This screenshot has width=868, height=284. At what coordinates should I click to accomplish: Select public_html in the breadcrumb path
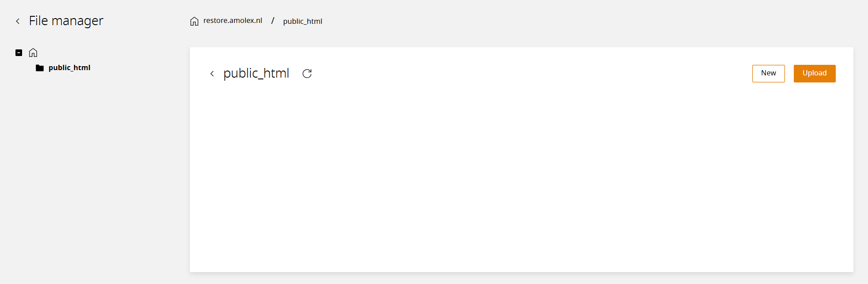(303, 21)
